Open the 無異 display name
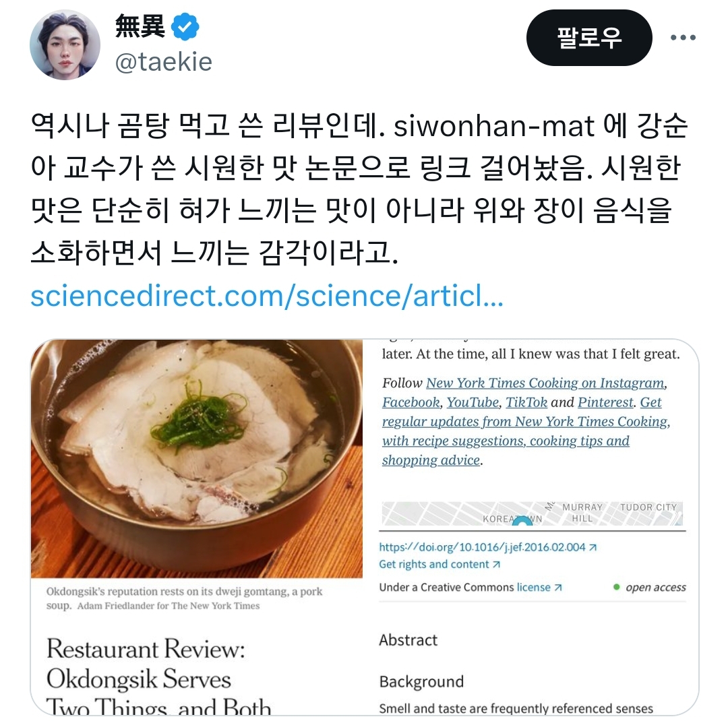The image size is (728, 721). [x=140, y=27]
